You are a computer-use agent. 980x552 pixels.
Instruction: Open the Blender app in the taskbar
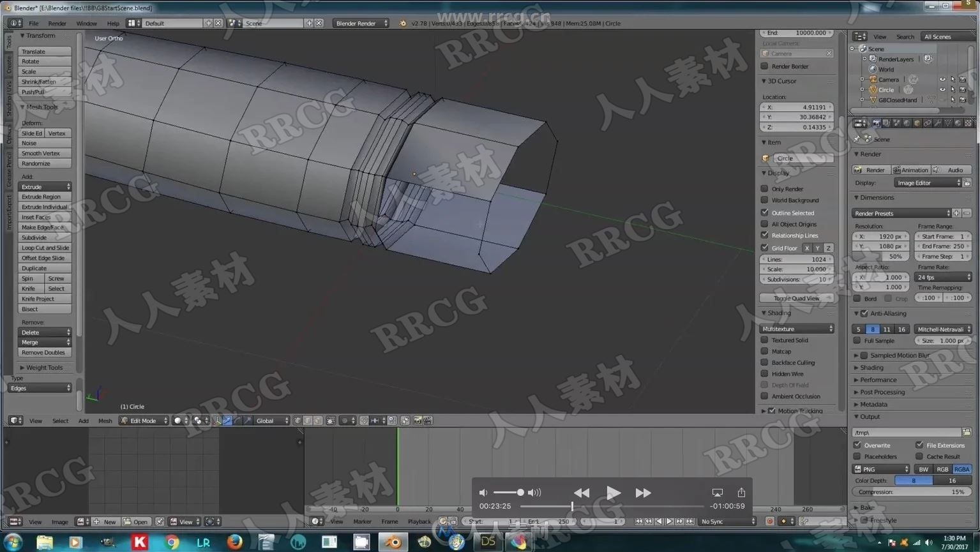point(393,542)
